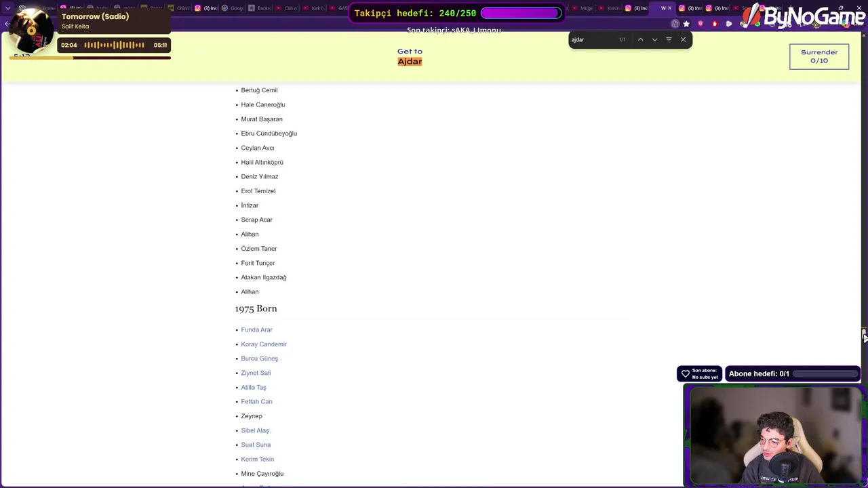
Task: Switch to the Google tab
Action: coord(233,8)
